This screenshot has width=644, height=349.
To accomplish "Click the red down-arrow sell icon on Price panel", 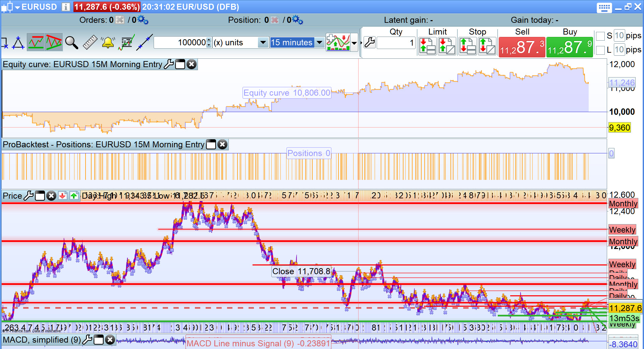I will [63, 196].
